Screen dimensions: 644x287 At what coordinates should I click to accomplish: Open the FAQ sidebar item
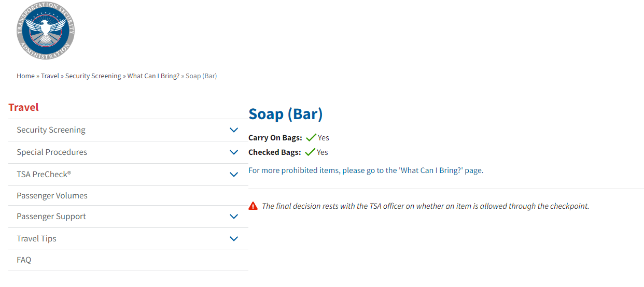point(24,260)
